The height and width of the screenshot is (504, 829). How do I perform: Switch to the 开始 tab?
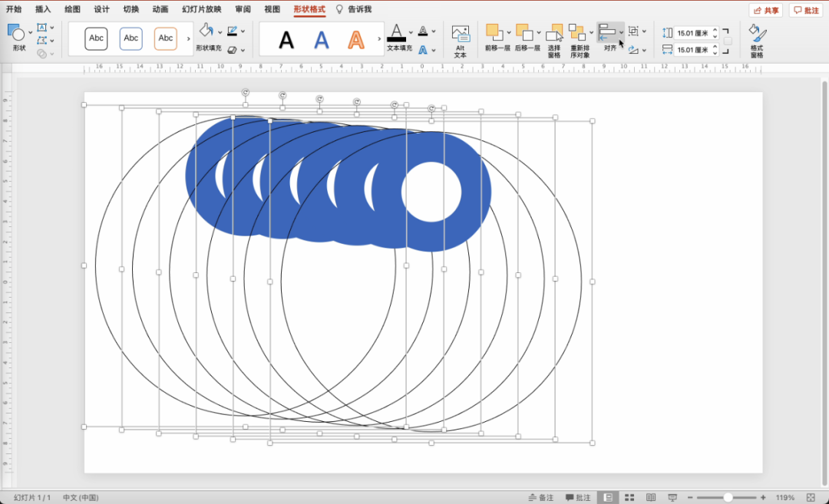(x=14, y=9)
